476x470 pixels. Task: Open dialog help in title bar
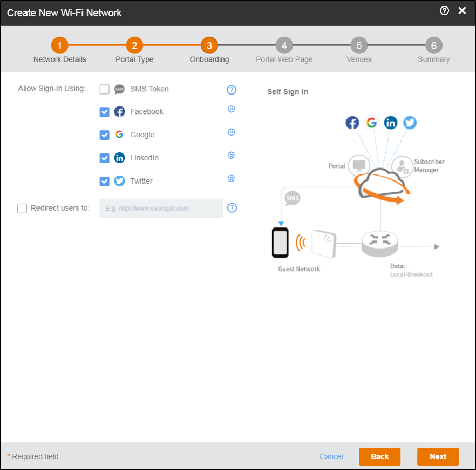[445, 11]
